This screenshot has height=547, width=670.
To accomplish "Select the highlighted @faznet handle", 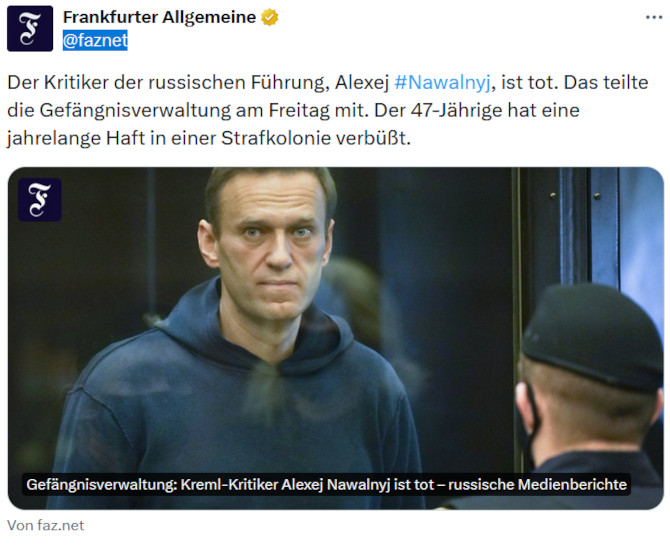I will click(95, 40).
